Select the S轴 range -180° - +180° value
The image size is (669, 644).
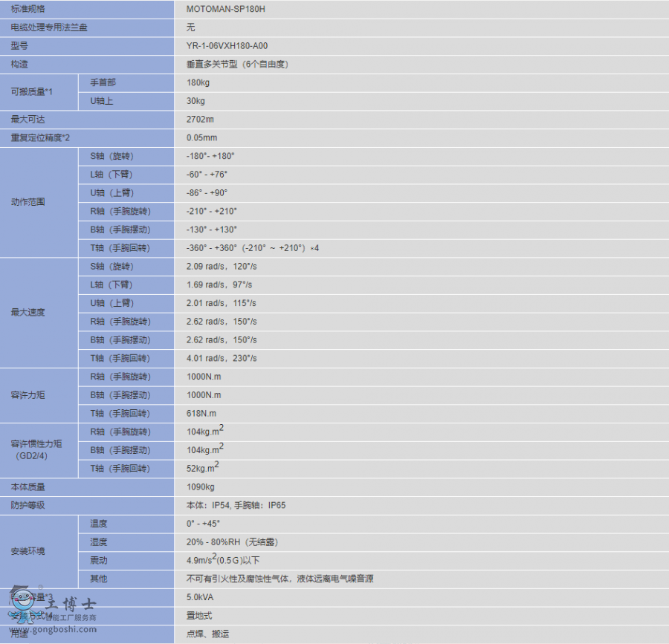point(210,156)
